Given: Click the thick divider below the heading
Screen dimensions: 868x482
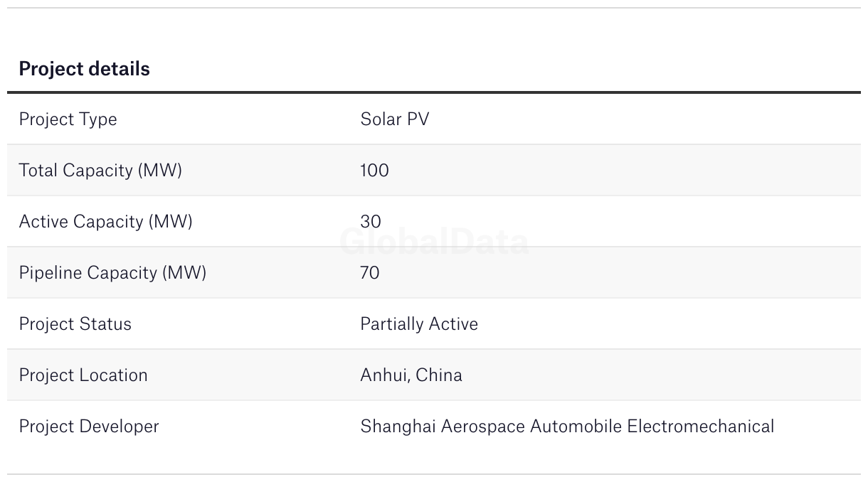Looking at the screenshot, I should click(x=434, y=92).
